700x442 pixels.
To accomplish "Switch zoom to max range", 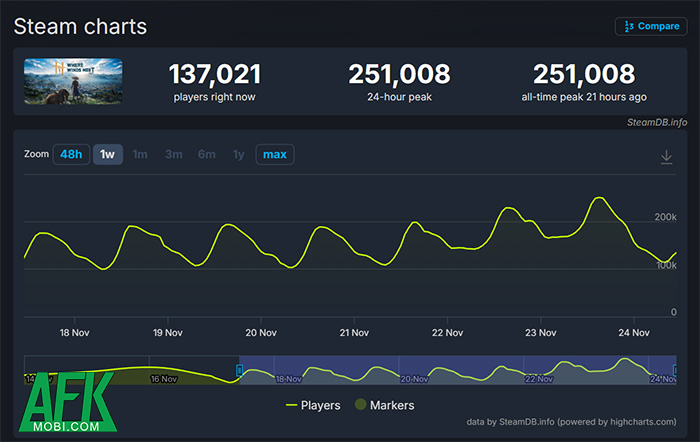I will click(x=275, y=154).
